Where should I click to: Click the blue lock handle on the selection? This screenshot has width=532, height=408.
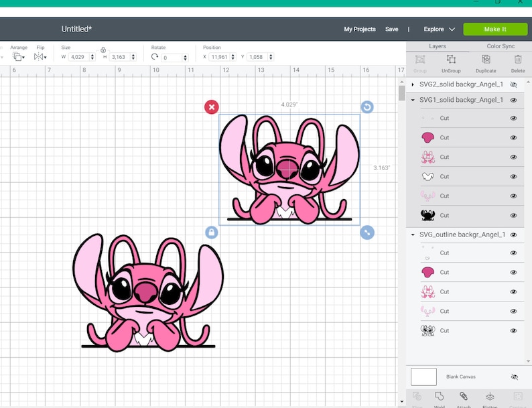(x=211, y=232)
